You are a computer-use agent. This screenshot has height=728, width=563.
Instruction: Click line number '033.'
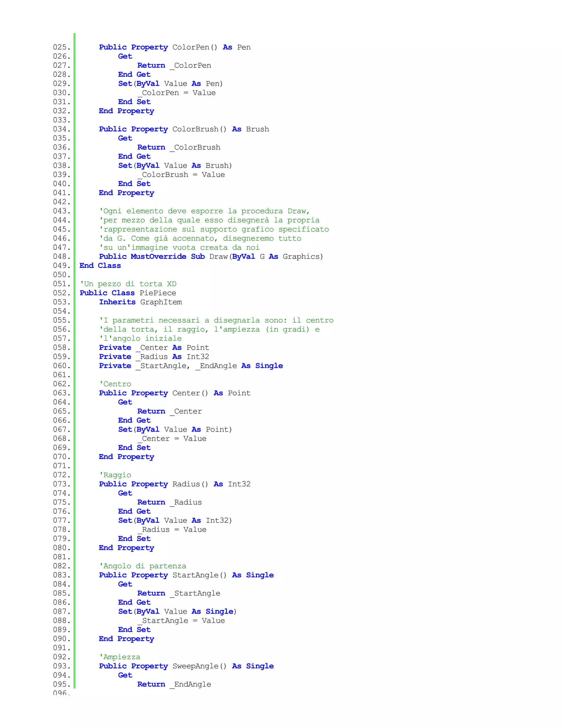tap(62, 120)
